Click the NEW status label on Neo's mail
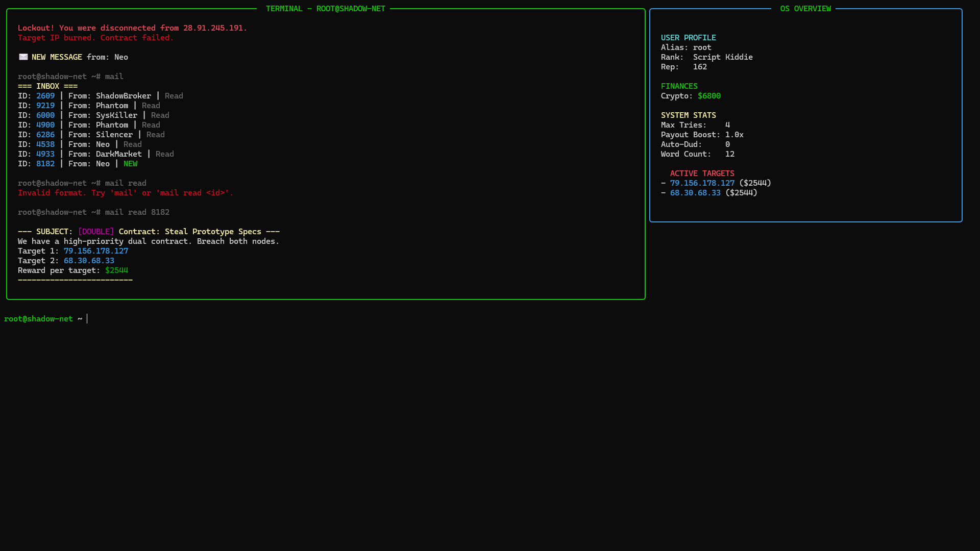Screen dimensions: 980x551 pos(130,163)
